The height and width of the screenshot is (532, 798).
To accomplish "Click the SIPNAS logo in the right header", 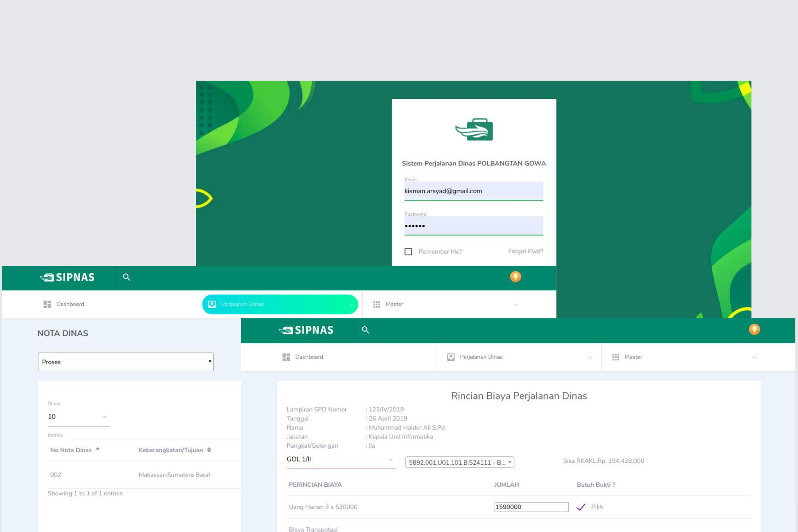I will point(306,330).
